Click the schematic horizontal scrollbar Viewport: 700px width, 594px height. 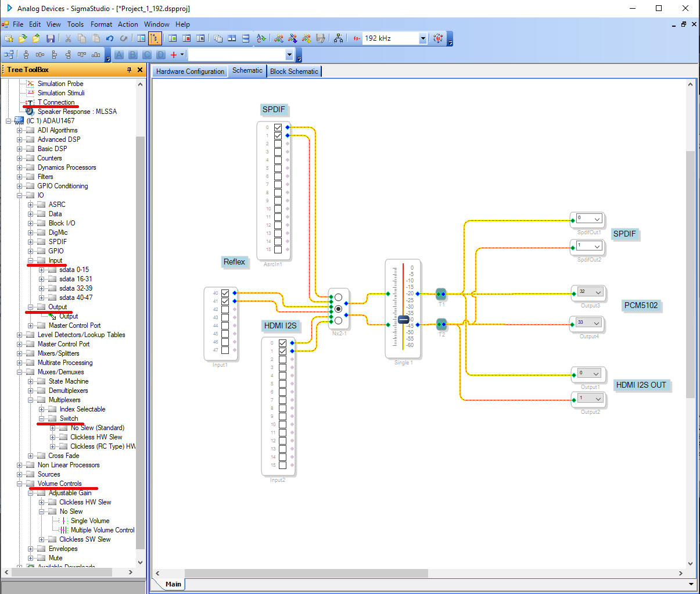click(306, 573)
